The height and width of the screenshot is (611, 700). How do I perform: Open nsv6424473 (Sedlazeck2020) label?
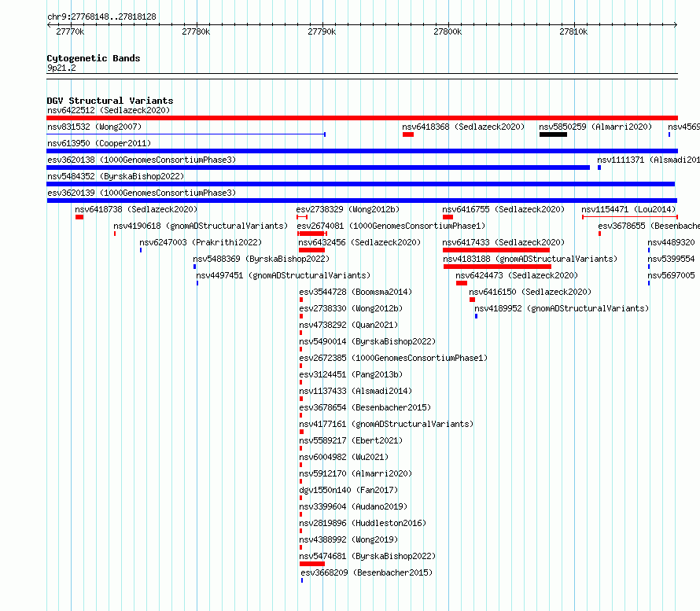(517, 275)
